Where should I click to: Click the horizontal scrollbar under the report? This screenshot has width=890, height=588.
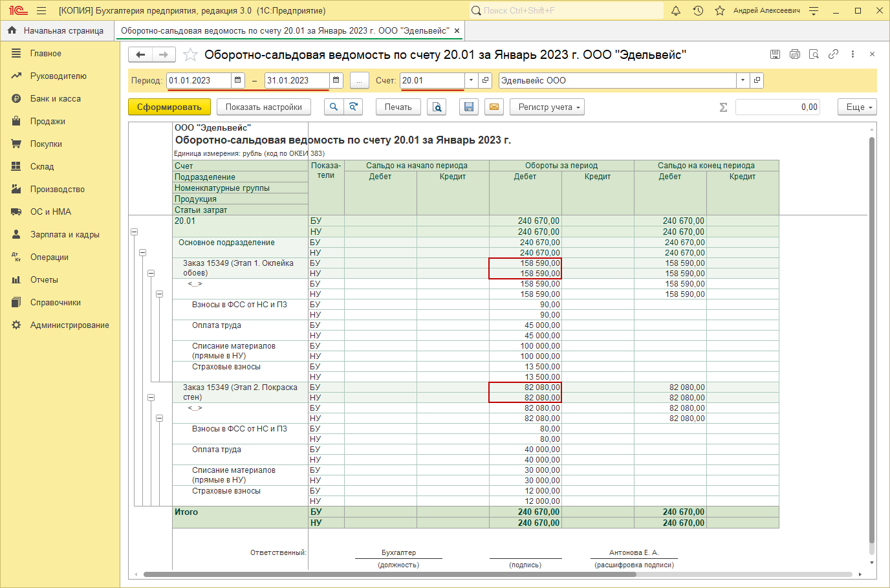pyautogui.click(x=388, y=574)
